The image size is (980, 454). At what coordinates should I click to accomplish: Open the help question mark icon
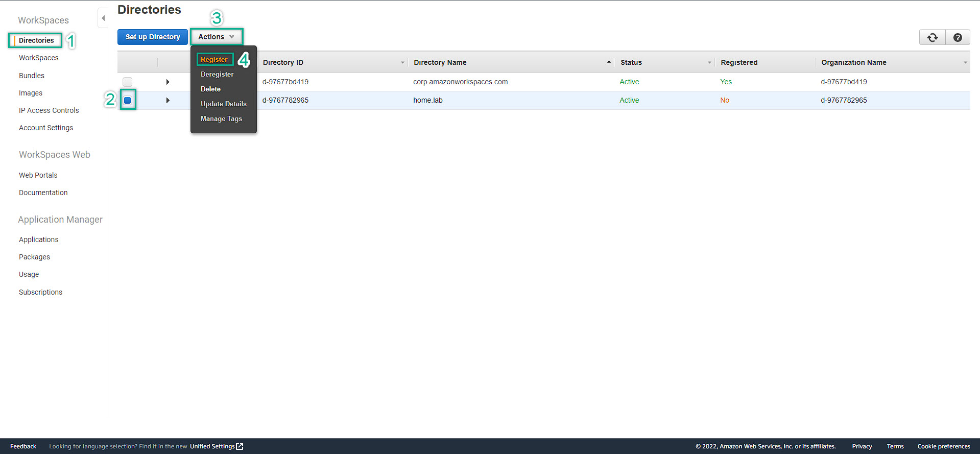(958, 37)
